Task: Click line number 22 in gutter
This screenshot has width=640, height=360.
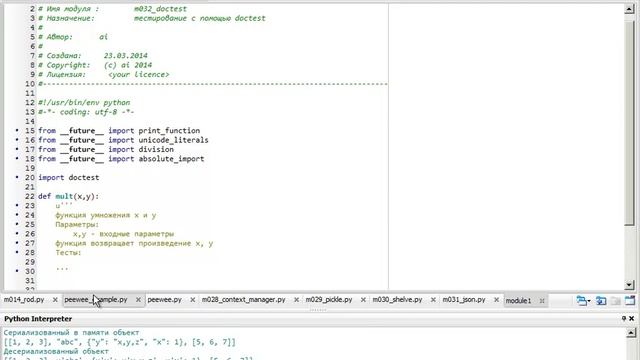Action: (x=30, y=196)
